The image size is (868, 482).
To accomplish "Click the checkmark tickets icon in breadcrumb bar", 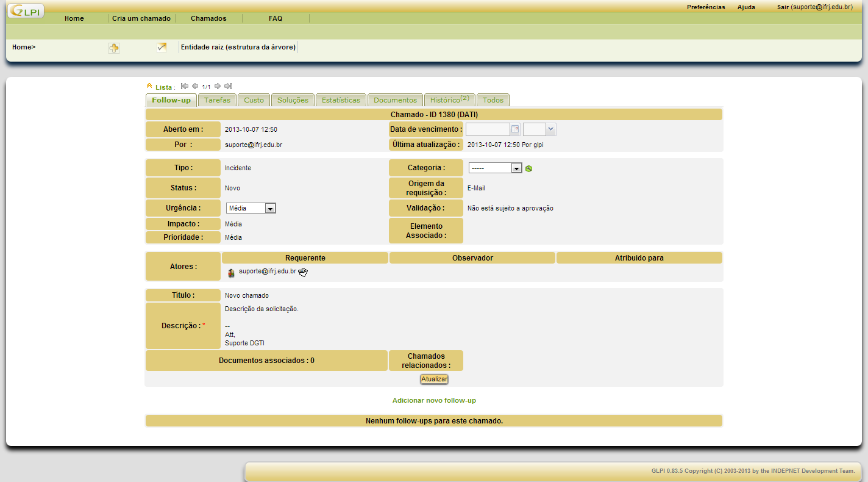I will [x=162, y=47].
